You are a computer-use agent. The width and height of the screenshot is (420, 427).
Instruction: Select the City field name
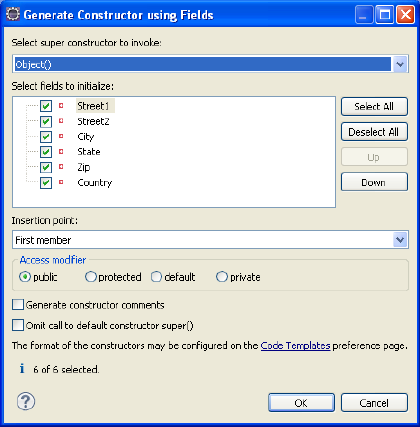point(86,137)
